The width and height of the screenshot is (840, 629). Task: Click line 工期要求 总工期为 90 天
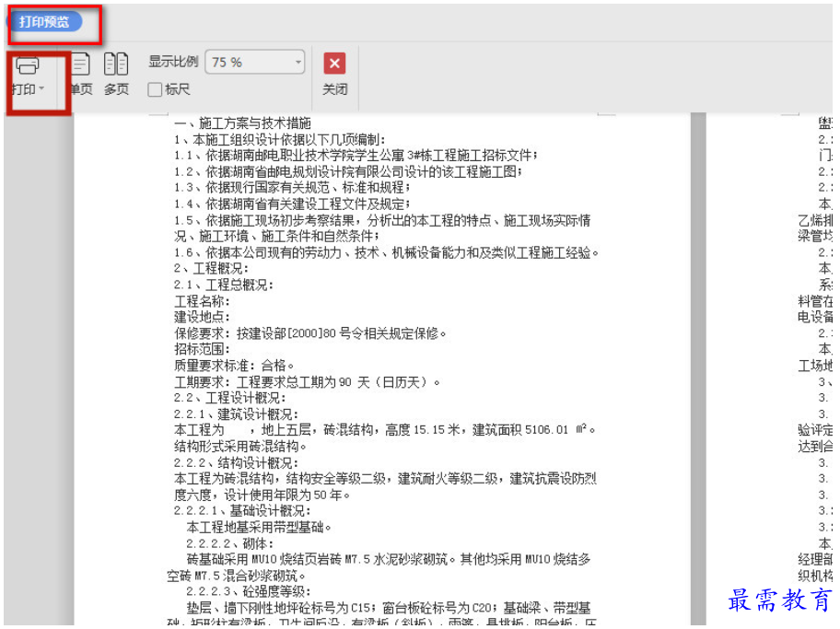[x=307, y=382]
